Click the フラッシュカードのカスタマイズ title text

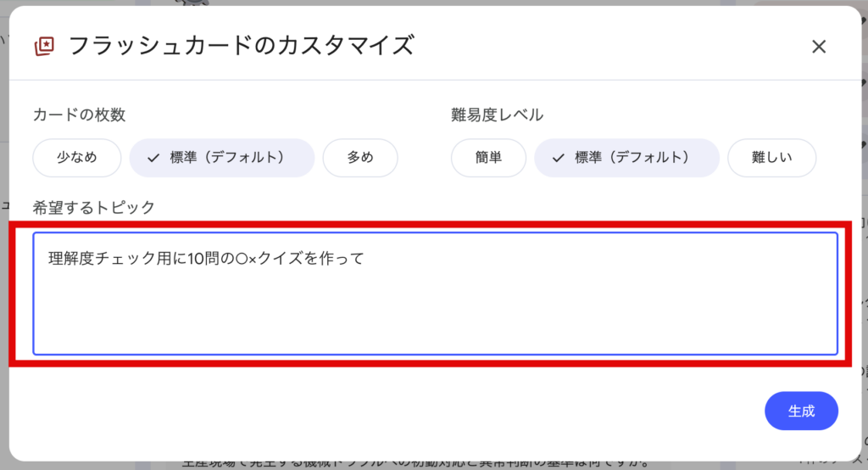241,46
